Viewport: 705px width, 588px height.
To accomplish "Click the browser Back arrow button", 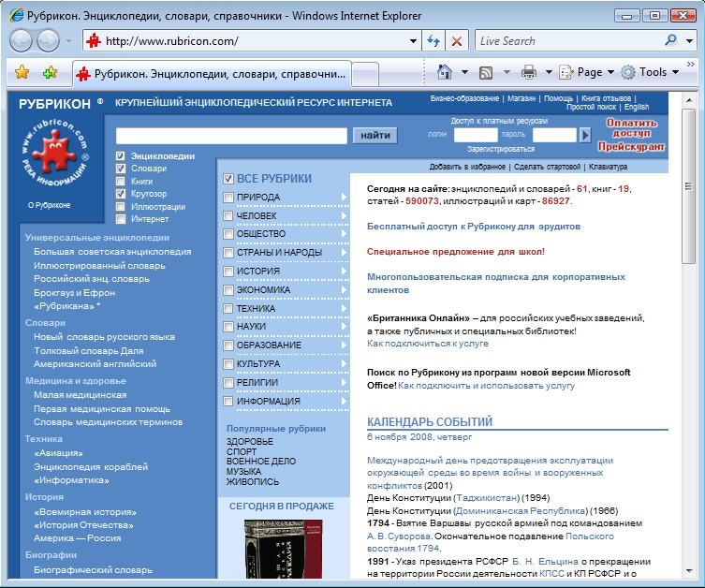I will click(x=21, y=41).
